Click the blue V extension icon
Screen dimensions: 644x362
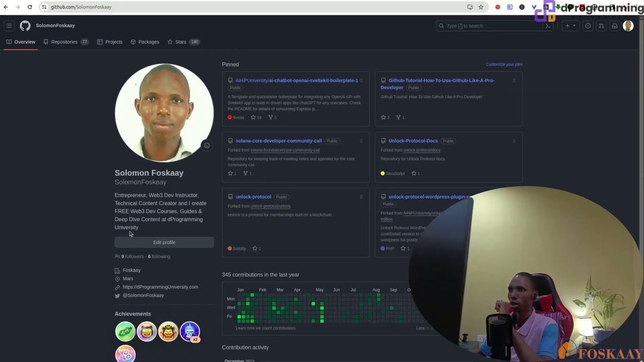[534, 7]
